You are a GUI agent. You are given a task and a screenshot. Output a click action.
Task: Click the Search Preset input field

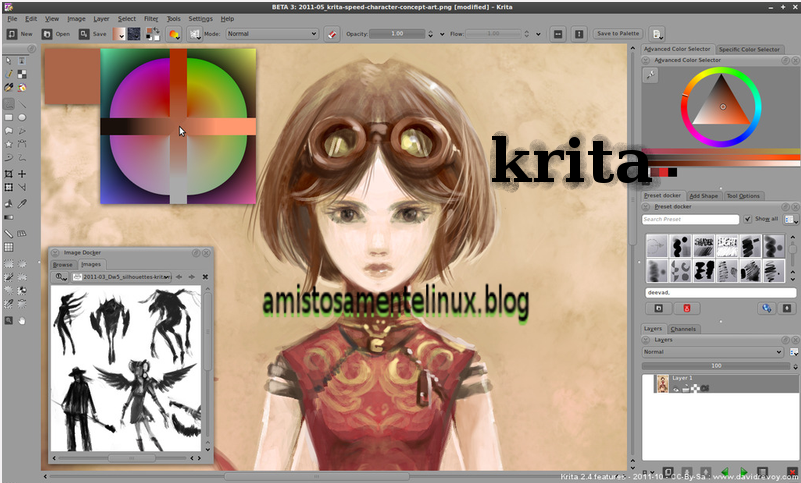tap(690, 219)
